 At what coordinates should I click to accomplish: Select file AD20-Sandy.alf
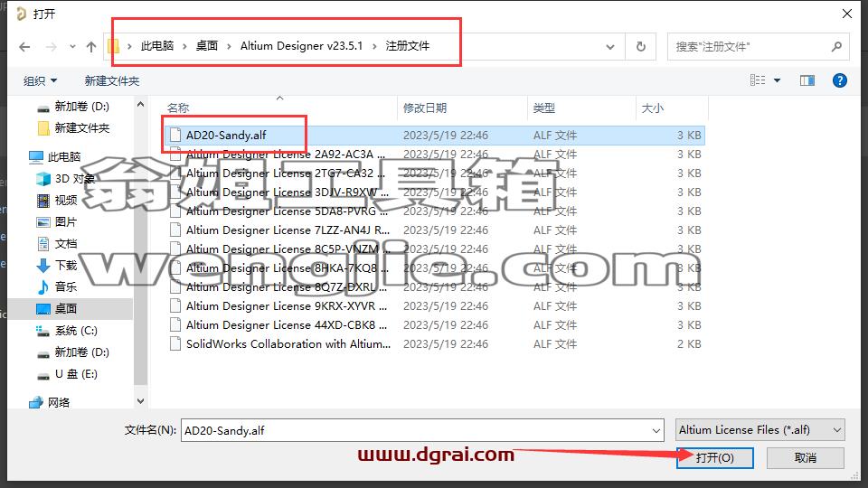[x=435, y=135]
